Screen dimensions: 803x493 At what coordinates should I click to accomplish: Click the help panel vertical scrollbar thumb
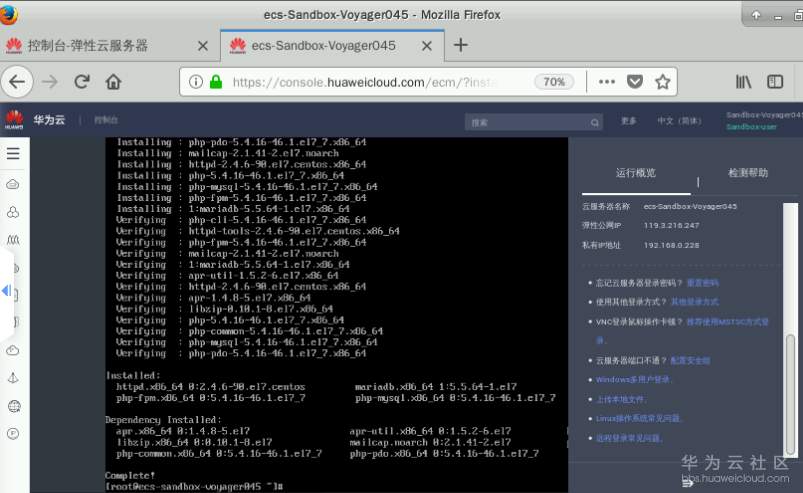click(x=790, y=394)
